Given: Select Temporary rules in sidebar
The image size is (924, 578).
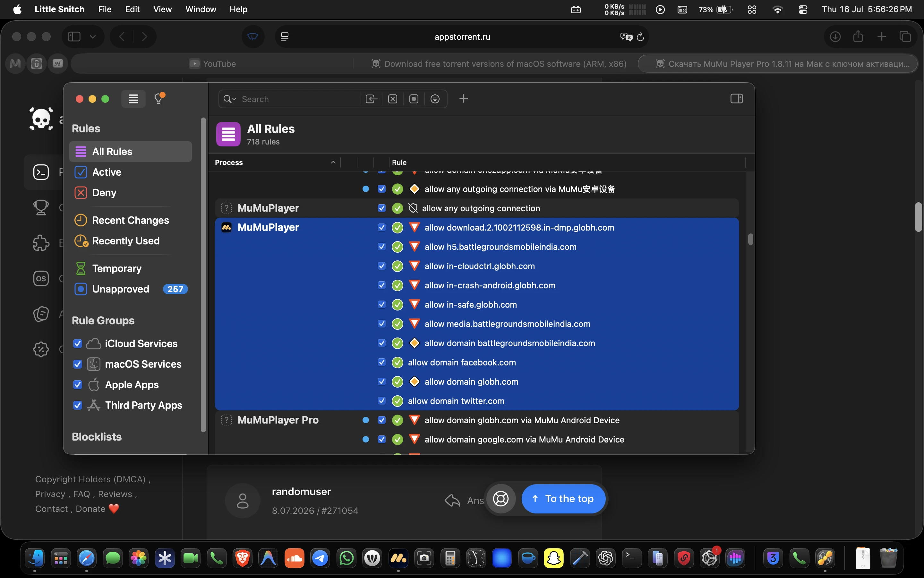Looking at the screenshot, I should [130, 268].
